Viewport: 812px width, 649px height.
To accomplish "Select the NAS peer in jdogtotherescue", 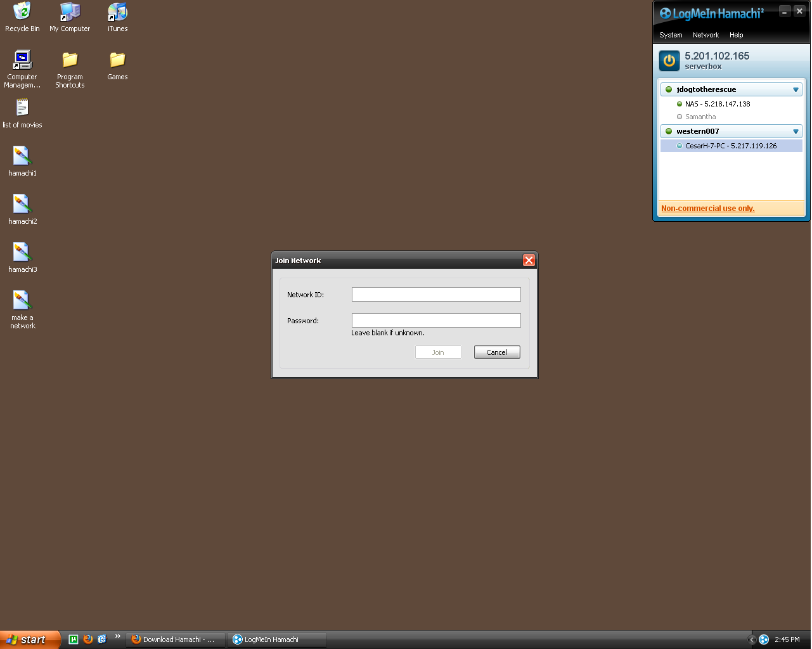I will 717,105.
